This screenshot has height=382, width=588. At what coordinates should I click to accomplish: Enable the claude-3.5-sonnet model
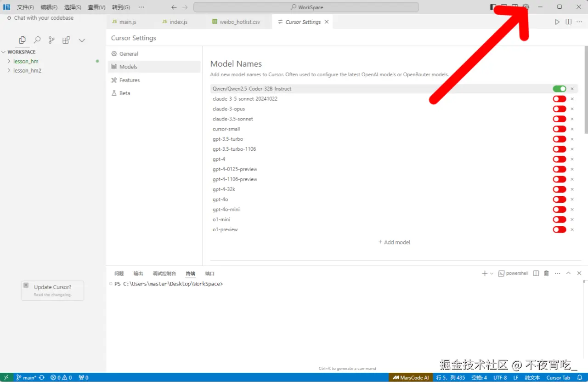click(560, 119)
